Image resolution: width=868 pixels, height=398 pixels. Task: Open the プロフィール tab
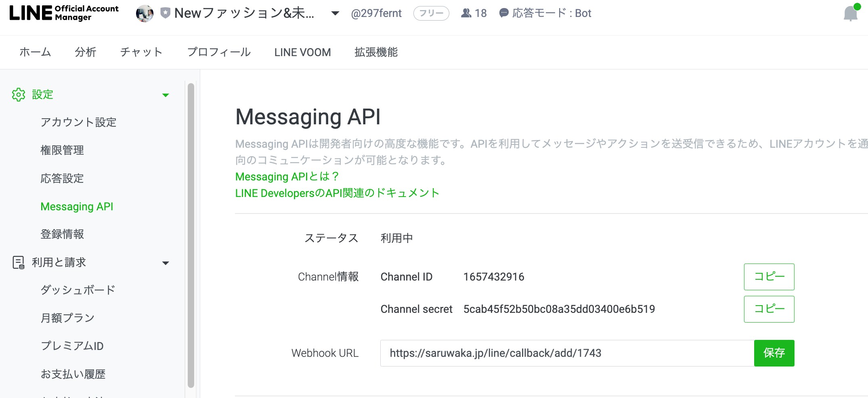219,52
